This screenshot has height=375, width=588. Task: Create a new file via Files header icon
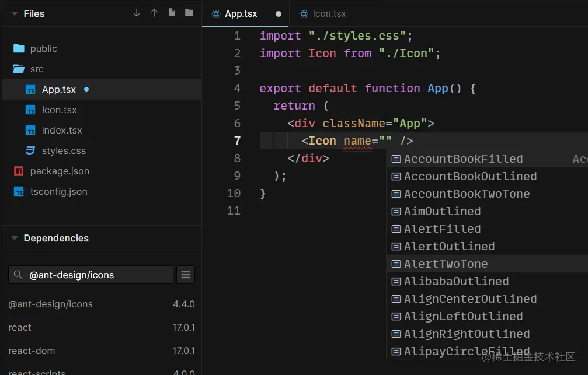172,13
